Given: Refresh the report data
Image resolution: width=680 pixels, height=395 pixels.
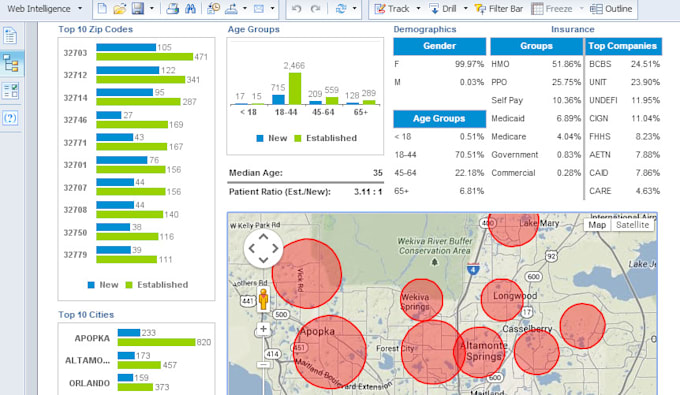Looking at the screenshot, I should 341,9.
